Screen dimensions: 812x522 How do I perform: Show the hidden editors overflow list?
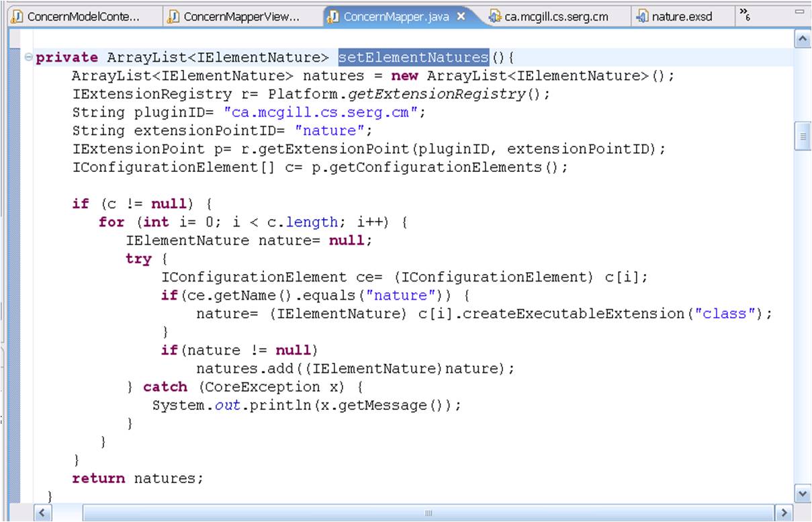(x=744, y=13)
